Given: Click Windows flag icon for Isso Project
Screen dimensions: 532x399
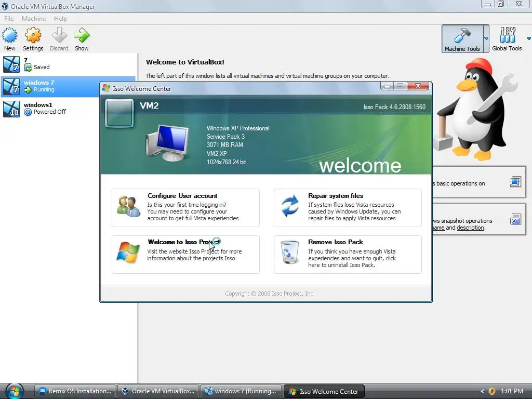Looking at the screenshot, I should coord(128,252).
